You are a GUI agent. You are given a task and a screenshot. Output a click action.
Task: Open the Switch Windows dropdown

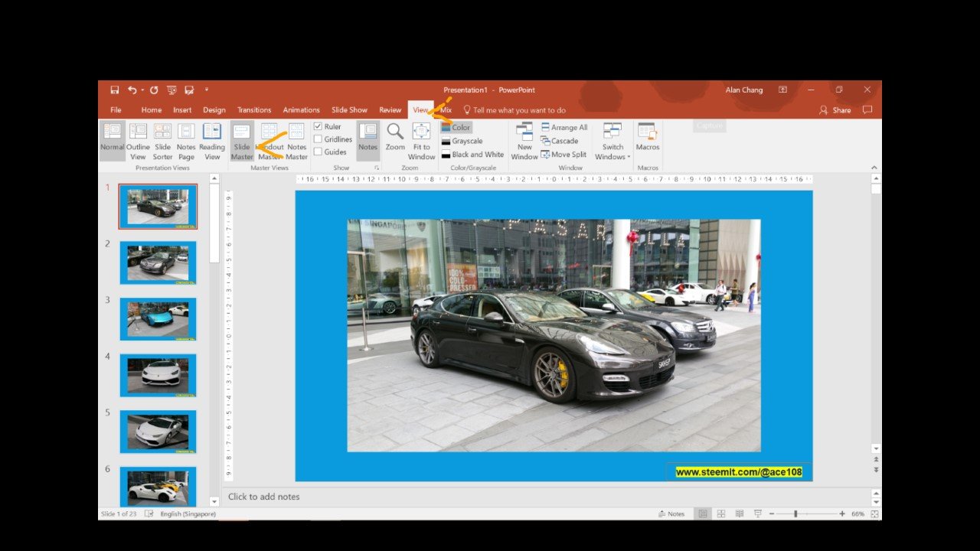tap(612, 141)
